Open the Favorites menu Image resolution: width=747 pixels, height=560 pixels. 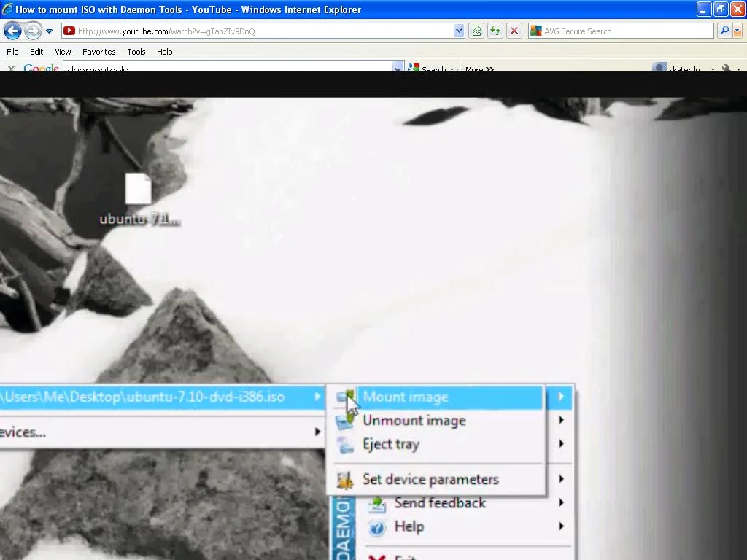click(x=98, y=52)
